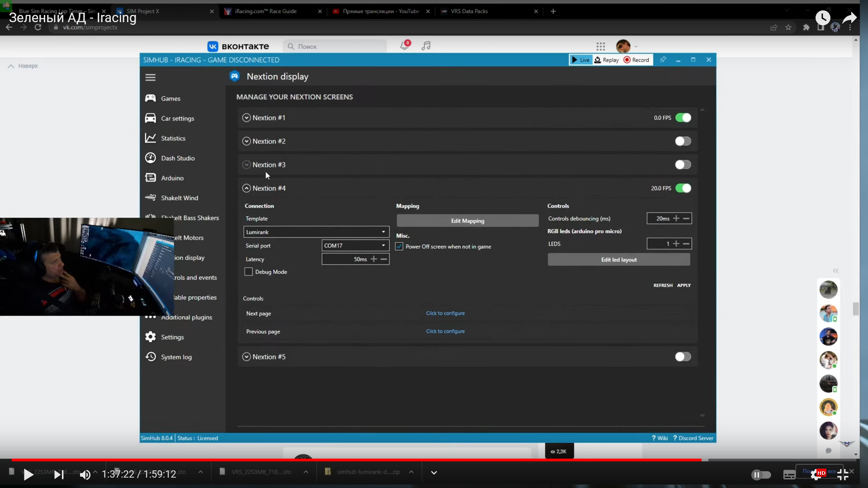
Task: Click the Arduino sidebar icon
Action: [151, 178]
